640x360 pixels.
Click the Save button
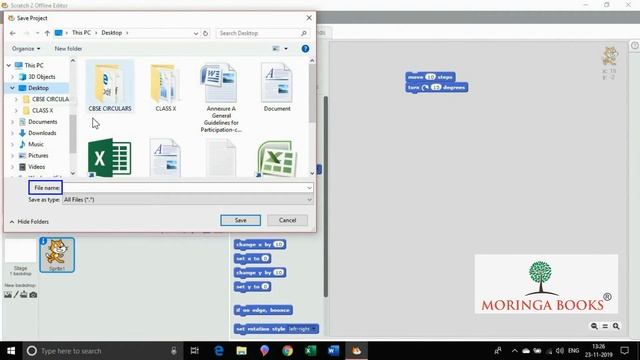(x=240, y=220)
